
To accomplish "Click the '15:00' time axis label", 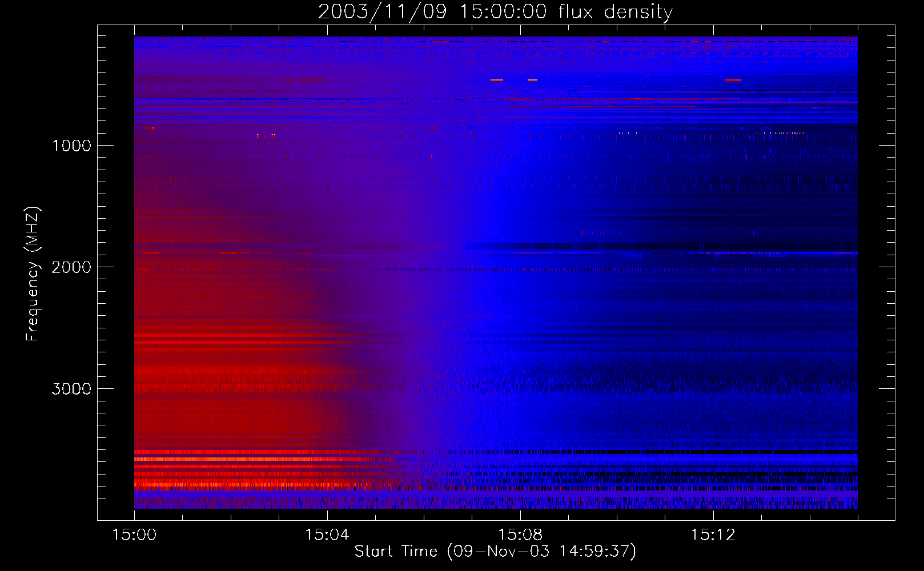I will [134, 535].
